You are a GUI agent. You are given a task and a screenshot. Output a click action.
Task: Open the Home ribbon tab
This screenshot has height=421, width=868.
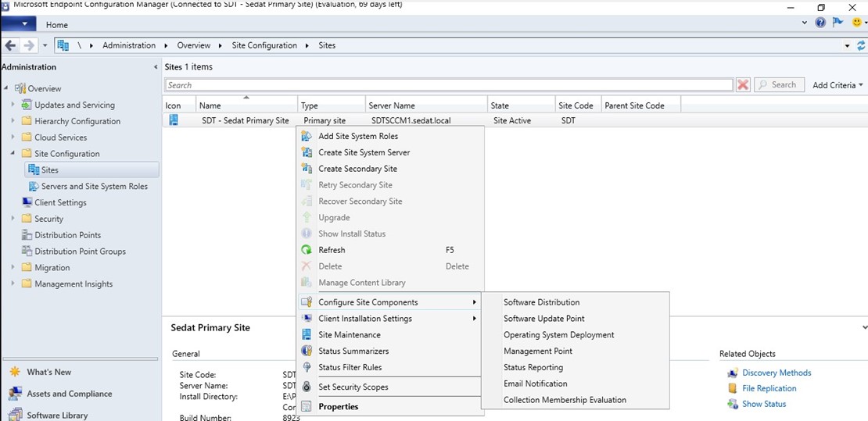(57, 25)
